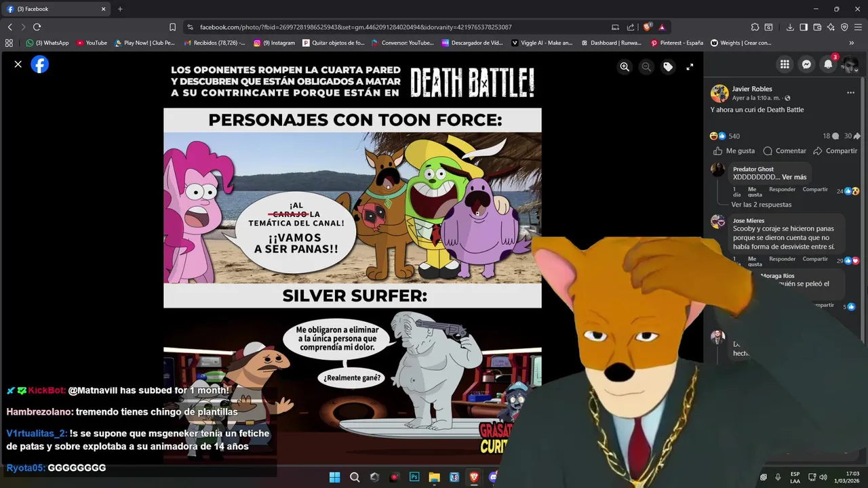The width and height of the screenshot is (868, 488).
Task: Open Predator Ghost profile
Action: (x=753, y=169)
